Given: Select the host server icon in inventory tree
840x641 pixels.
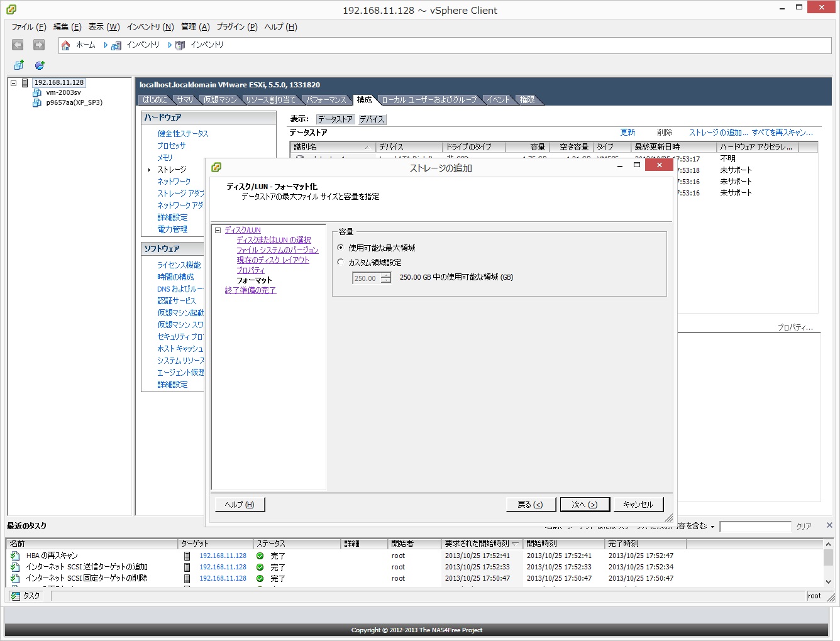Looking at the screenshot, I should (x=25, y=83).
